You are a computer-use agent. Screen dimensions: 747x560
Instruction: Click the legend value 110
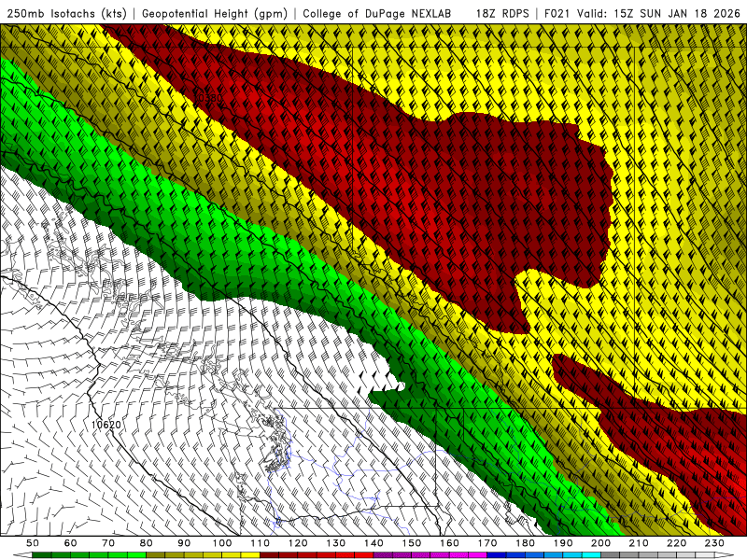pos(261,543)
